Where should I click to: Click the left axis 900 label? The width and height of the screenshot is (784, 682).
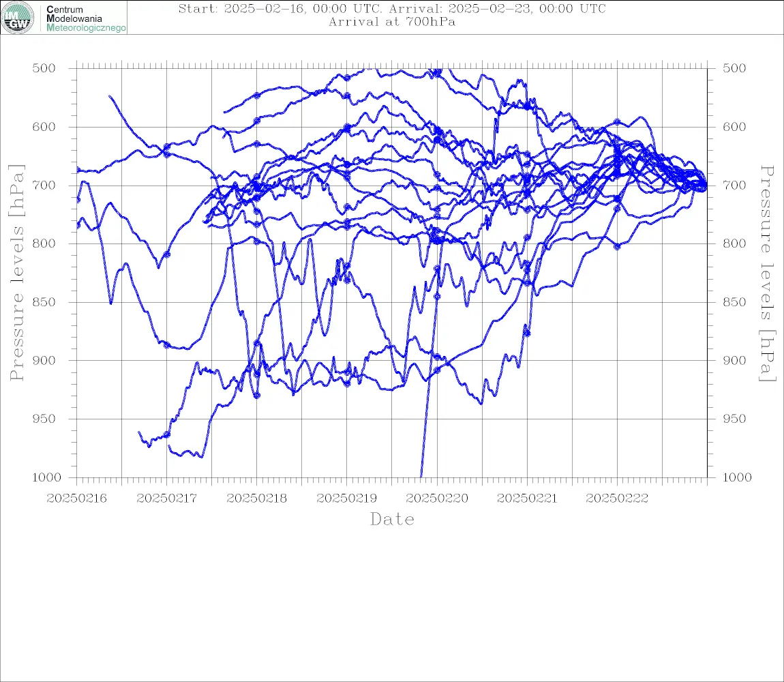(44, 360)
